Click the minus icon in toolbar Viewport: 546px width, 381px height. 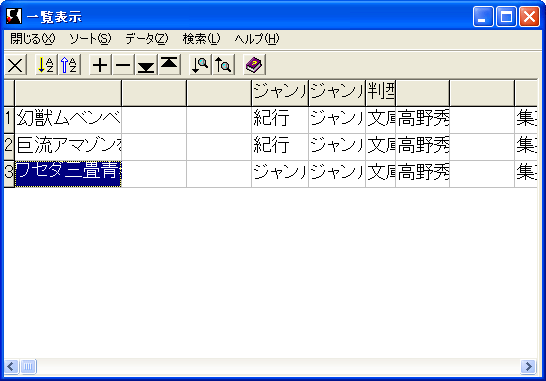click(x=123, y=65)
